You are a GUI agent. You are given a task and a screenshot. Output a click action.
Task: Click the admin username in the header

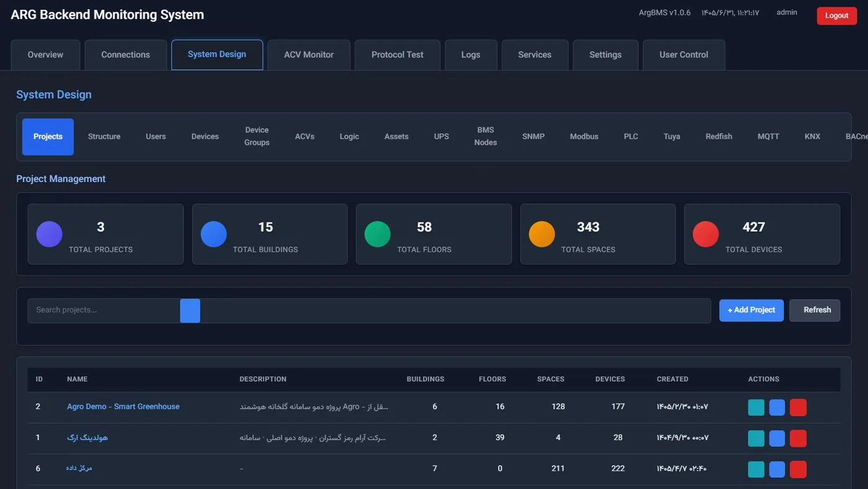tap(787, 12)
